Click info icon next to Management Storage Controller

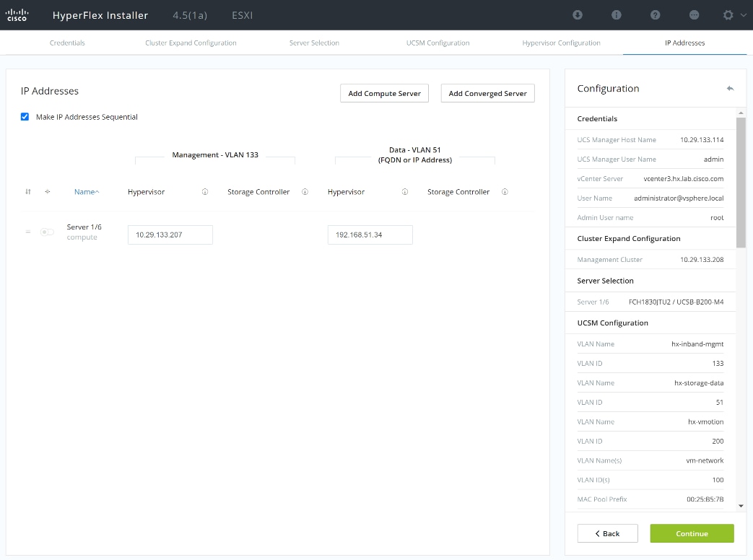(305, 192)
